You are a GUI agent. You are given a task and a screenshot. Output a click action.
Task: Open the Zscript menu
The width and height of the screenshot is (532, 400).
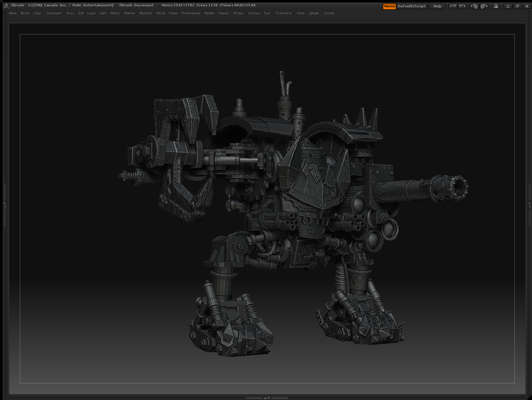[x=329, y=13]
